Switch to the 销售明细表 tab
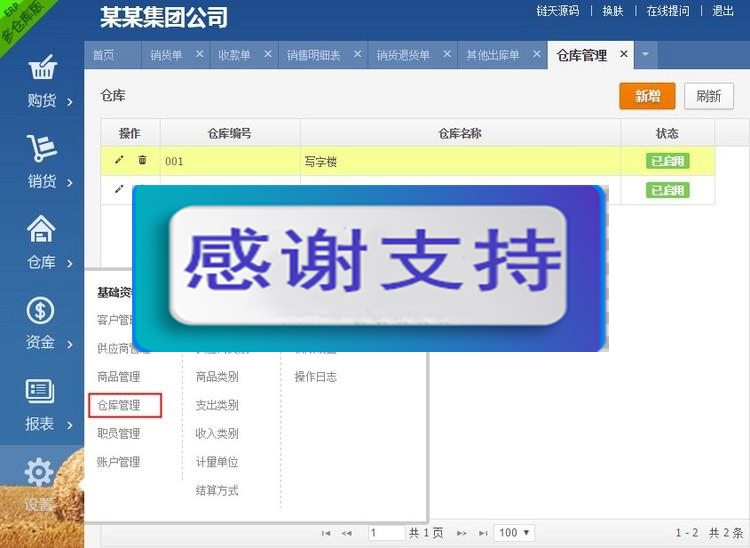The height and width of the screenshot is (548, 750). [x=313, y=55]
